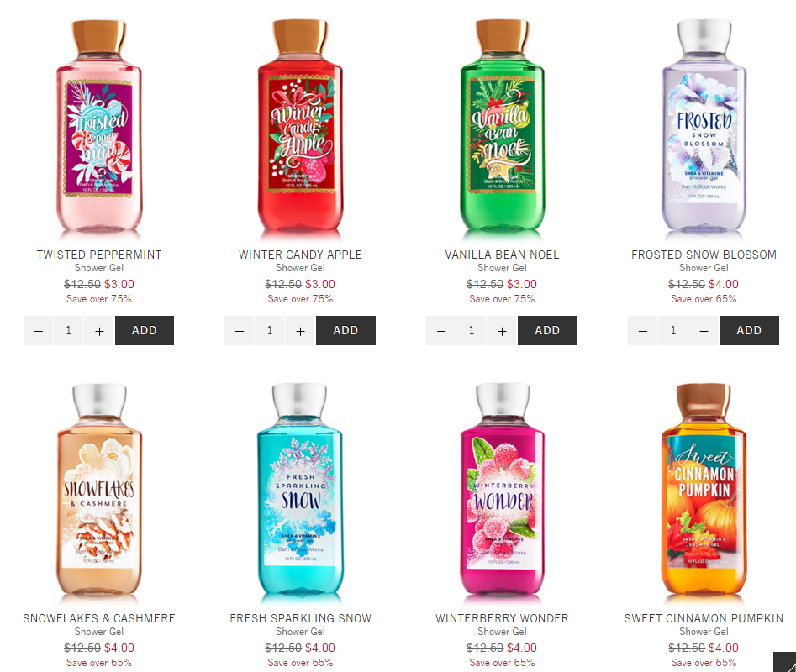The width and height of the screenshot is (796, 672).
Task: Select Frosted Snow Blossom quantity field
Action: click(x=673, y=331)
